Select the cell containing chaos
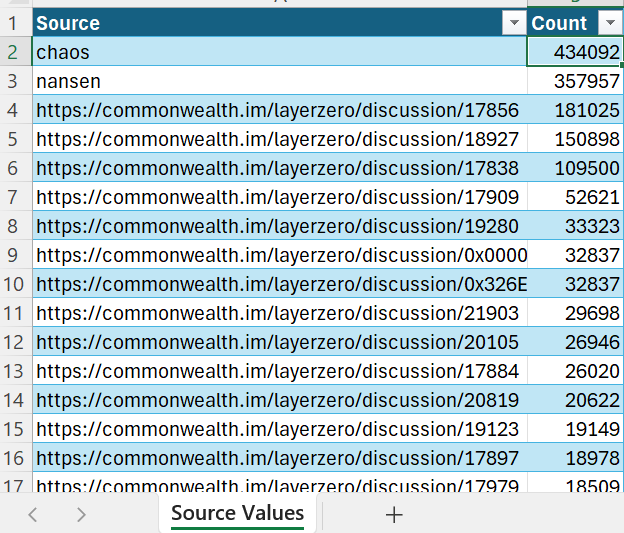 point(280,52)
